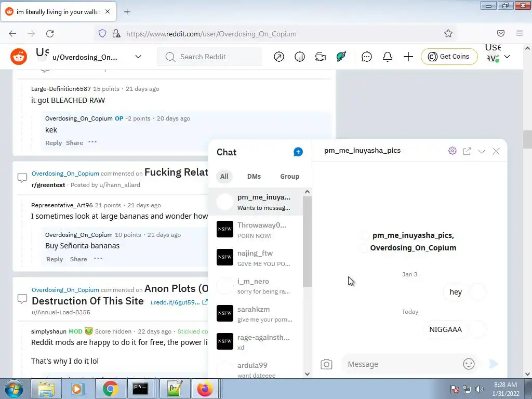This screenshot has height=399, width=532.
Task: Open Destruction Of This Site post title
Action: tap(87, 301)
